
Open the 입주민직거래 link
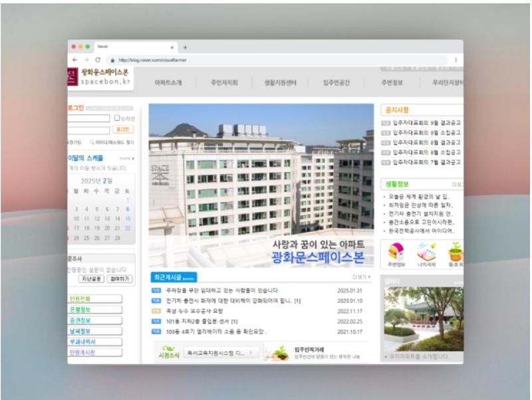(309, 350)
